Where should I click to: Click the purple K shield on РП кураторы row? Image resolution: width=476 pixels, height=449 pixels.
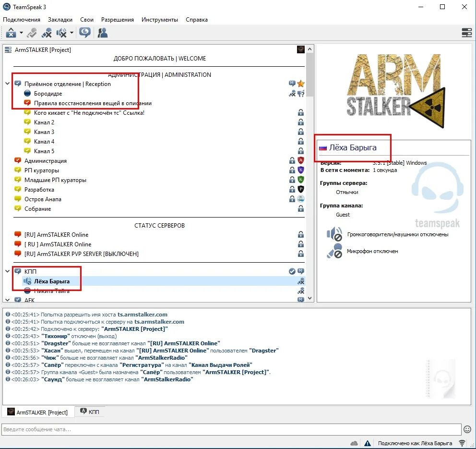tap(301, 170)
